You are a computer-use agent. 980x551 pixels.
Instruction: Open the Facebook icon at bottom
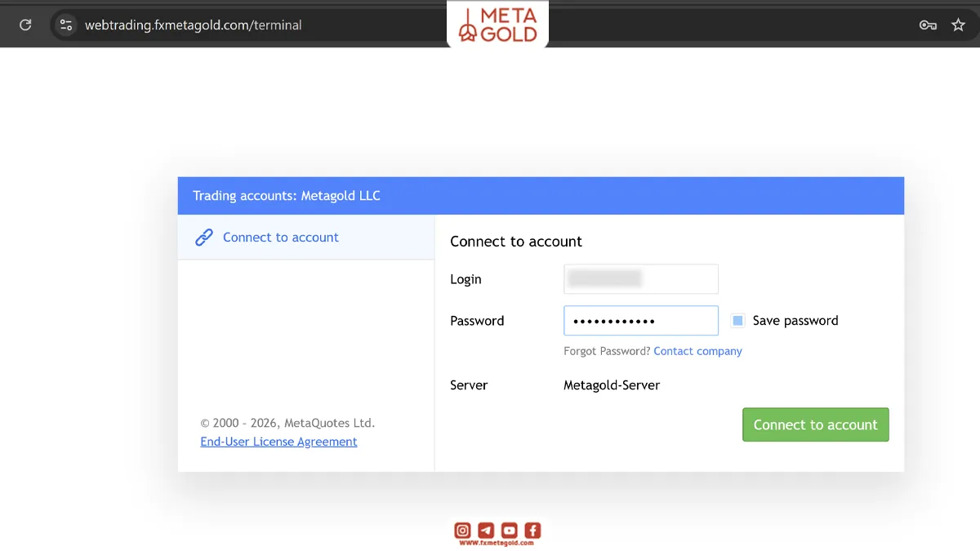(x=532, y=531)
